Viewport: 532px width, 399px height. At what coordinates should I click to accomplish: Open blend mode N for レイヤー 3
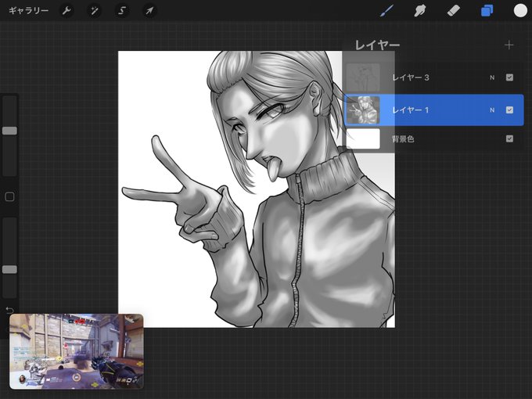(492, 77)
